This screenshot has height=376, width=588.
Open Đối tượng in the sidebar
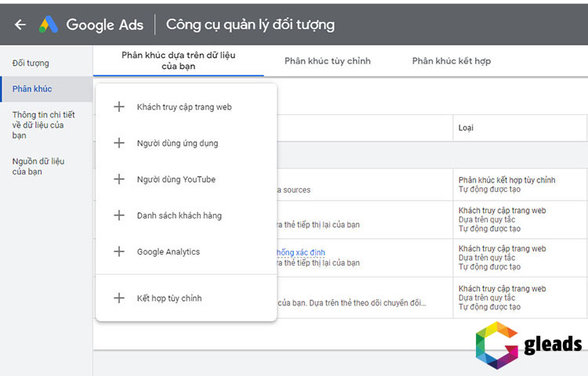[x=31, y=63]
